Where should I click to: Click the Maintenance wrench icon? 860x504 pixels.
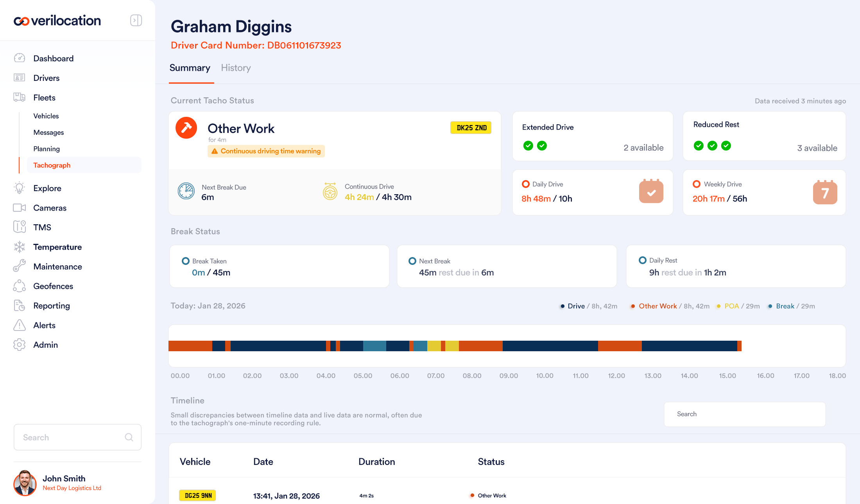click(19, 266)
